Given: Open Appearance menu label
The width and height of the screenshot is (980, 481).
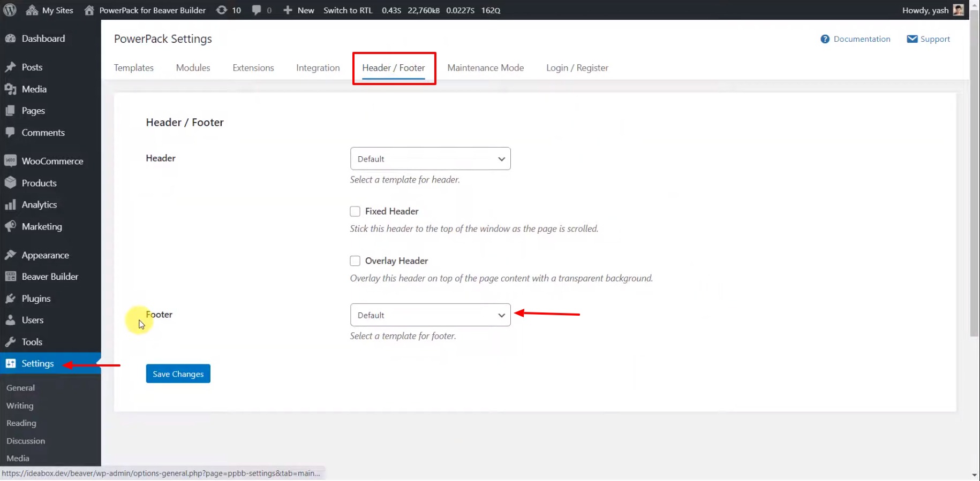Looking at the screenshot, I should (x=46, y=255).
